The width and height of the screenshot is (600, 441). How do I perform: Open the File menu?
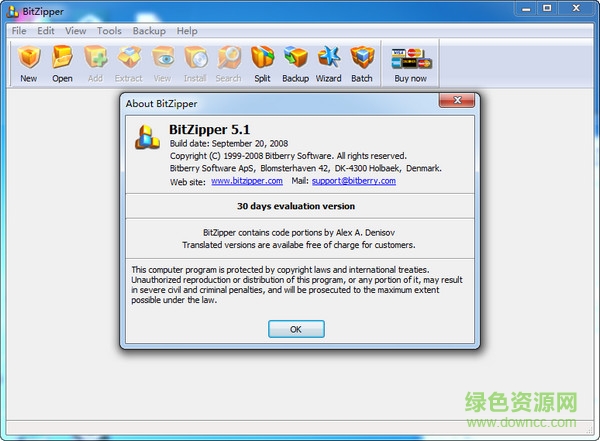coord(19,31)
